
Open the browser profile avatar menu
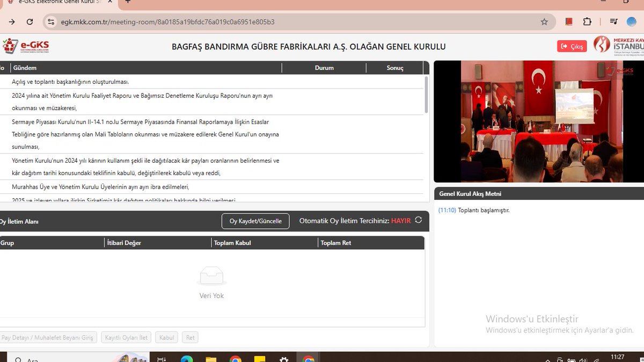click(632, 21)
